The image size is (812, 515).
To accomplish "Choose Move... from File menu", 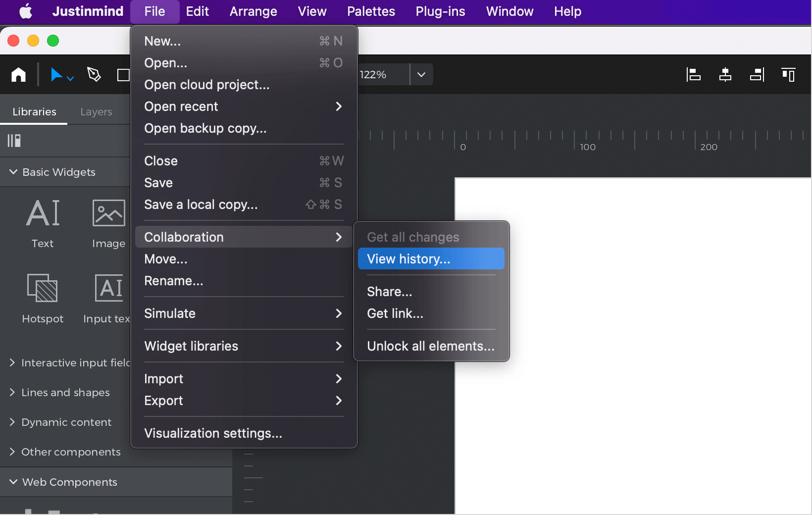I will [244, 259].
